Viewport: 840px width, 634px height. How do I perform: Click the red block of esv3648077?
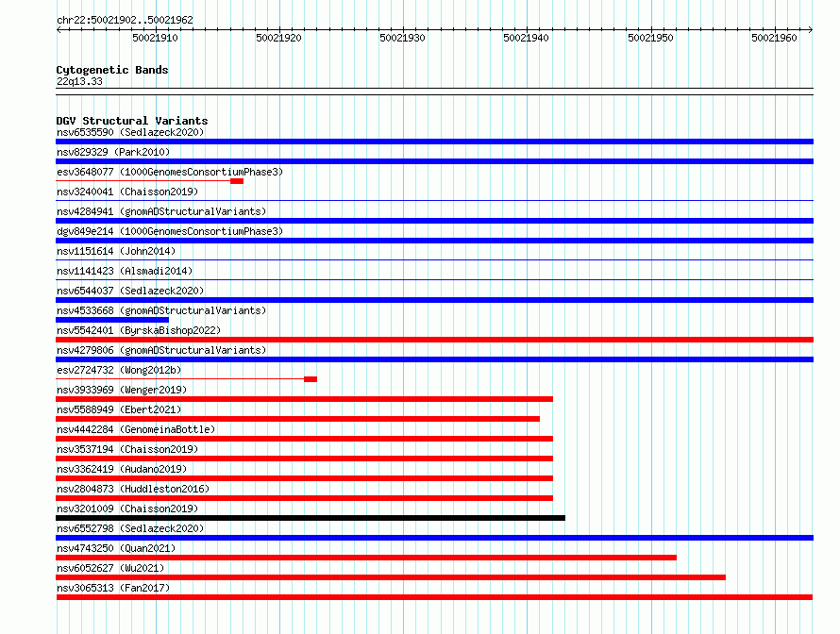(237, 181)
